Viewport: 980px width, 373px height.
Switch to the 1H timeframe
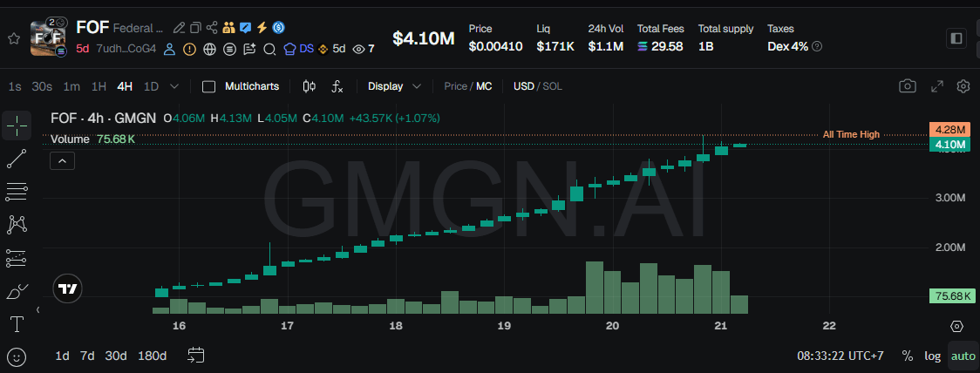click(99, 86)
